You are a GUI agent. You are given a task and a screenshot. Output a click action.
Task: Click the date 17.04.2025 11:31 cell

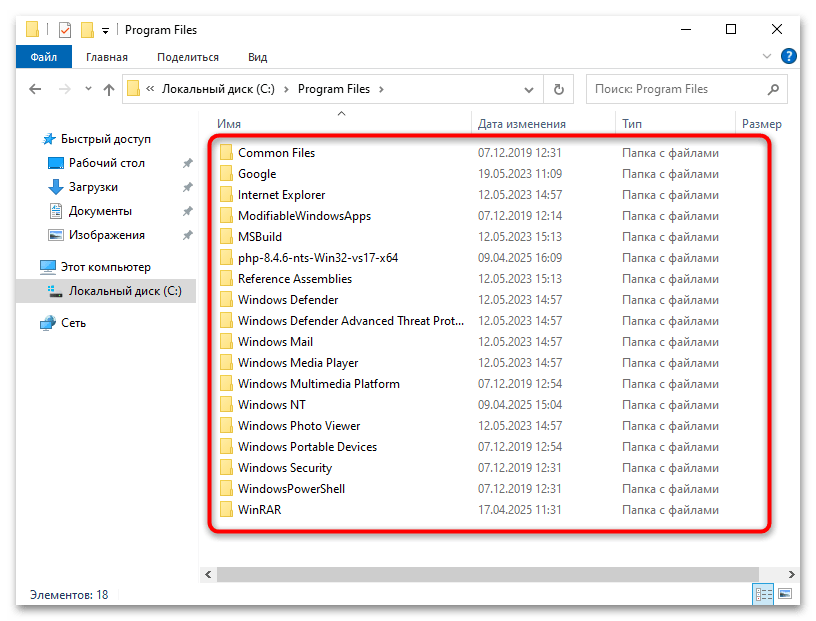point(520,510)
